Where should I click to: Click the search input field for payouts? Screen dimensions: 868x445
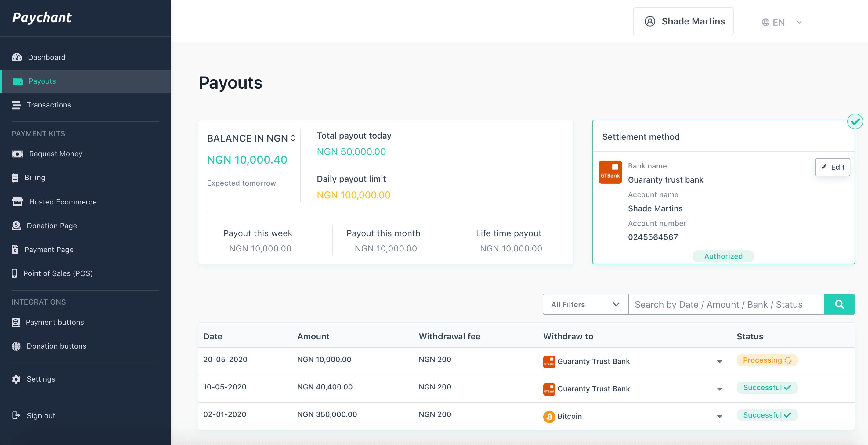point(726,304)
